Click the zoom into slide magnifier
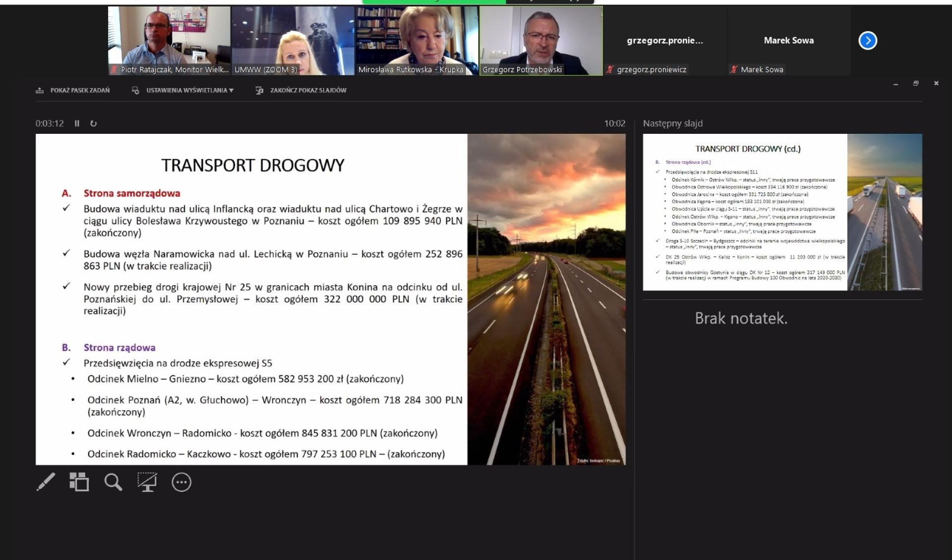This screenshot has height=560, width=952. 113,482
